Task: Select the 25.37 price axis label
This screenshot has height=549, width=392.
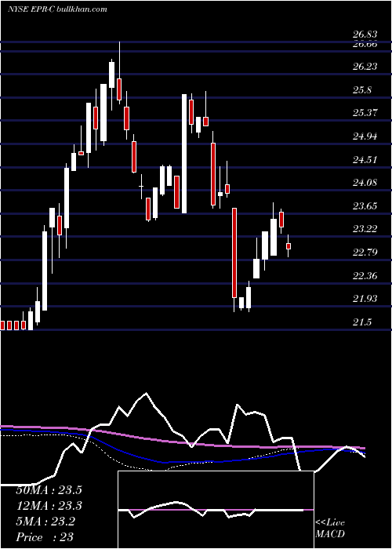Action: 365,113
